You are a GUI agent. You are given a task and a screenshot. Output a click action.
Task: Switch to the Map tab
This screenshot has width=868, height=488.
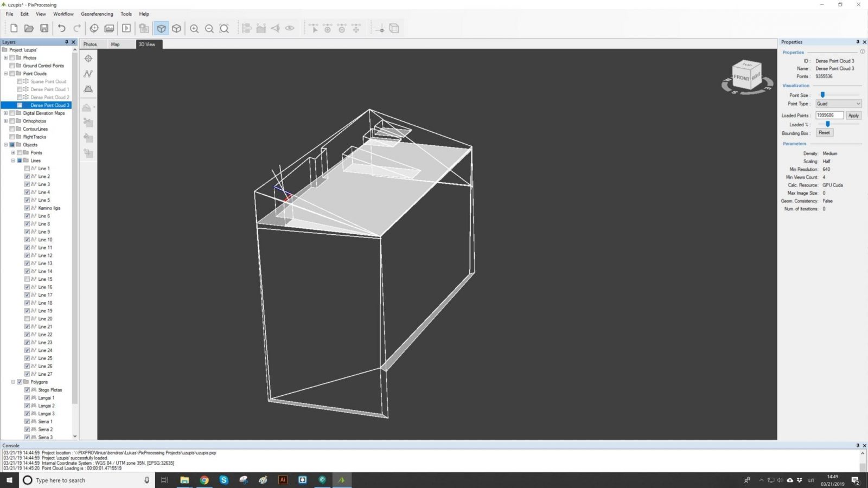click(115, 44)
